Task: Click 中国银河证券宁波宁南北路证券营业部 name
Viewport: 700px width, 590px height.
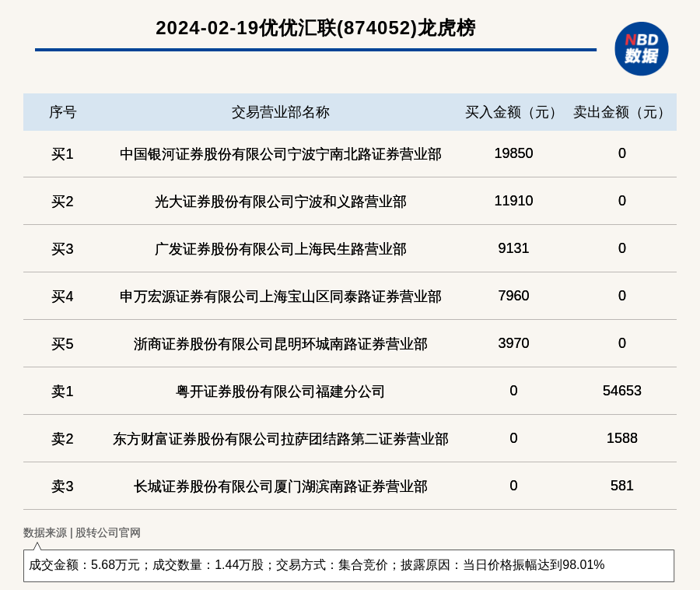Action: [x=280, y=154]
